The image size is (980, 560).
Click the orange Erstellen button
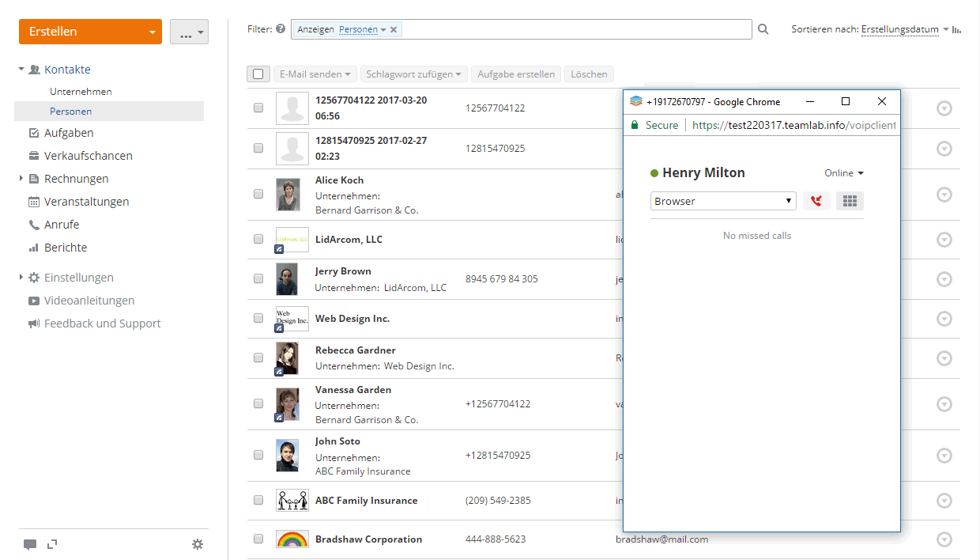pos(90,32)
